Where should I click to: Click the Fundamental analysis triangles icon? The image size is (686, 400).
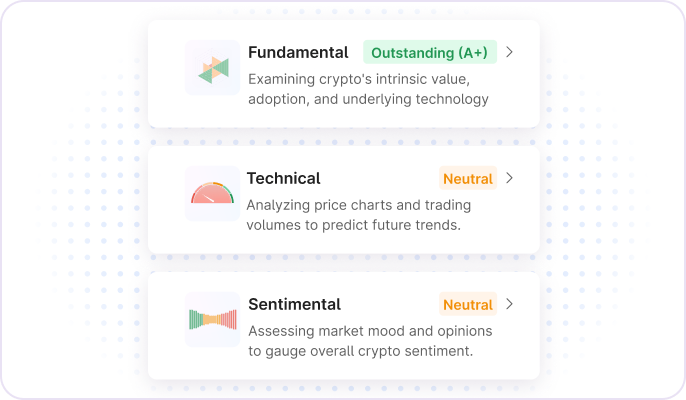213,68
